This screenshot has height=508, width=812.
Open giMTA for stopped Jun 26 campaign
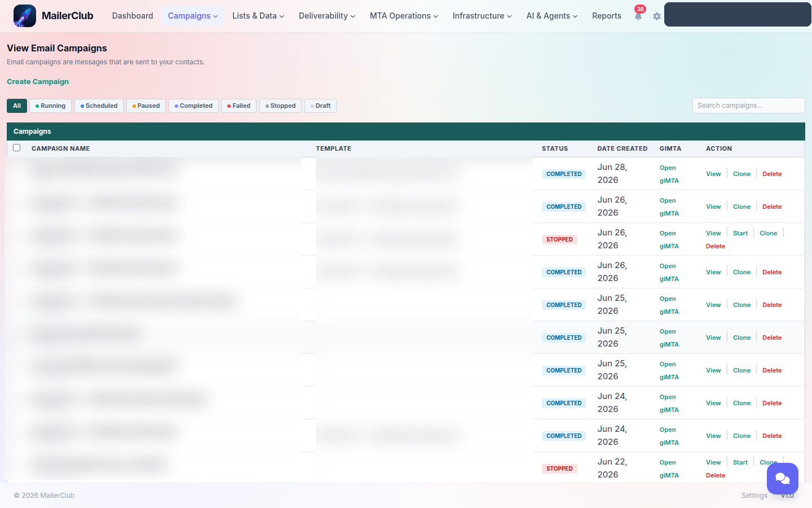669,239
